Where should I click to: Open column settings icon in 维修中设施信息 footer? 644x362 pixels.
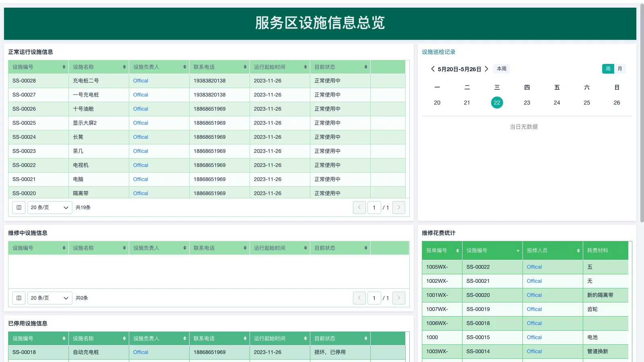pyautogui.click(x=19, y=298)
